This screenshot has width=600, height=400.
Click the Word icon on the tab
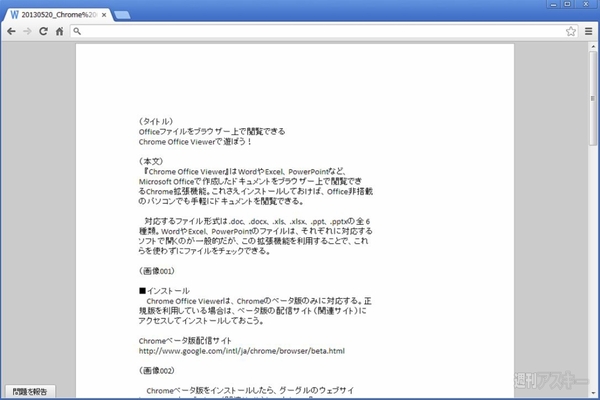click(15, 15)
